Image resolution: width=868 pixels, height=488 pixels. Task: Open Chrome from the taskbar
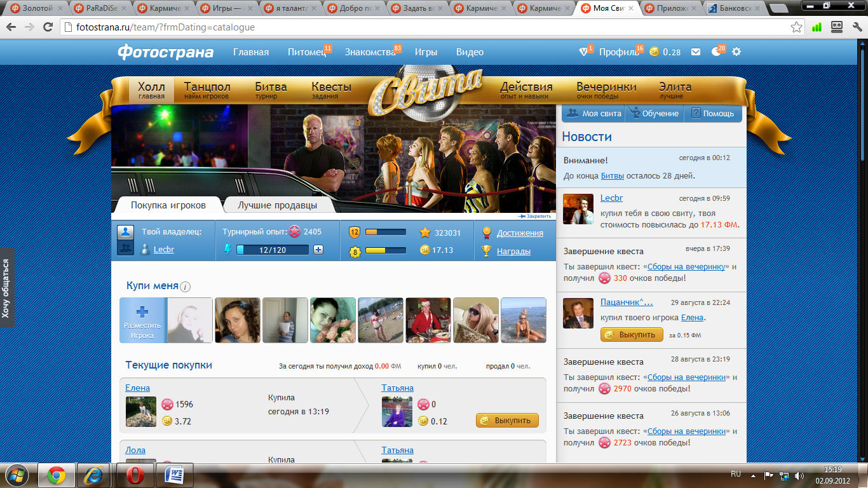(57, 475)
